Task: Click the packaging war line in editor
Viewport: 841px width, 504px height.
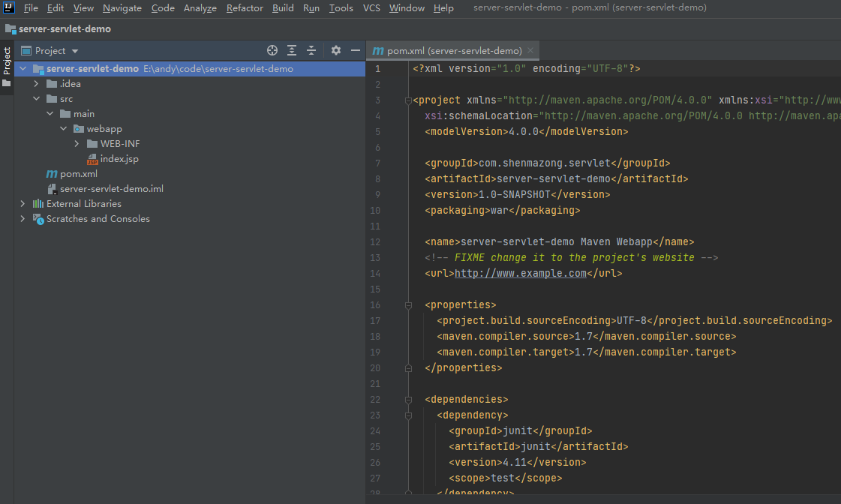Action: coord(502,211)
